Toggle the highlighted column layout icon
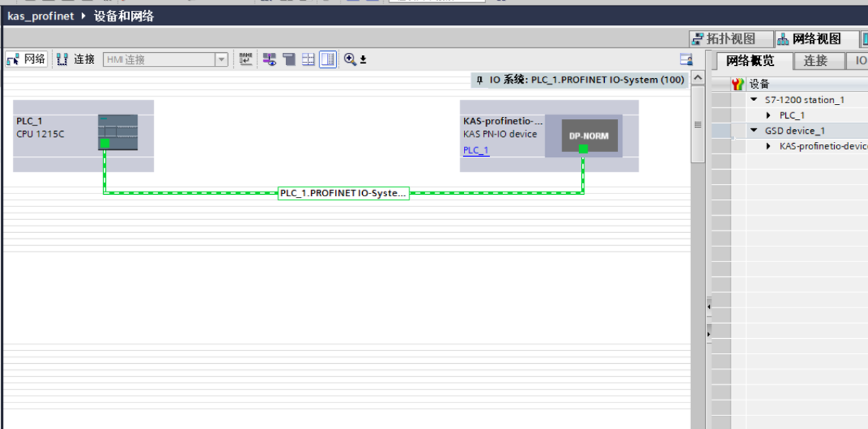This screenshot has width=868, height=429. (328, 60)
